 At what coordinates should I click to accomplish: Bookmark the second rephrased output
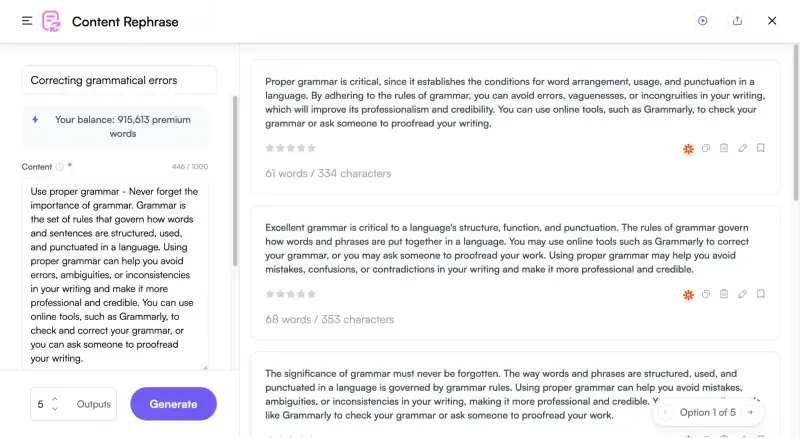coord(761,294)
